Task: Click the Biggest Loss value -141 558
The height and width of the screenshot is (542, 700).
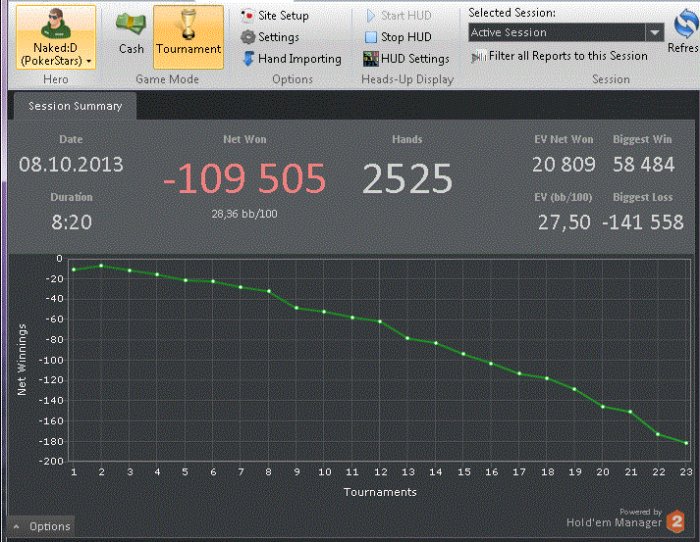Action: [x=643, y=222]
